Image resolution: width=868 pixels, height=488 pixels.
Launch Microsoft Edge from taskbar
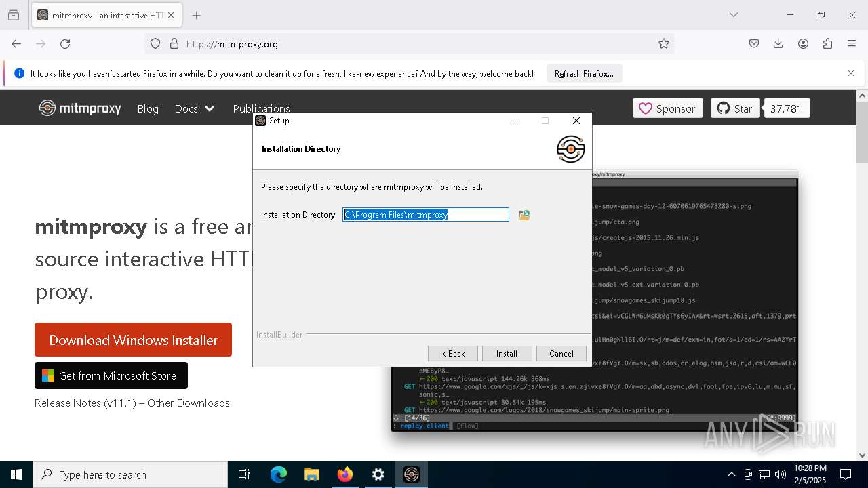point(279,474)
